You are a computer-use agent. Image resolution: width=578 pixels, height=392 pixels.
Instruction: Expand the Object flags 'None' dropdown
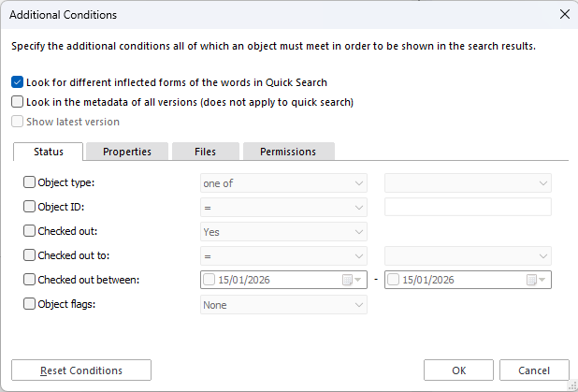tap(283, 304)
